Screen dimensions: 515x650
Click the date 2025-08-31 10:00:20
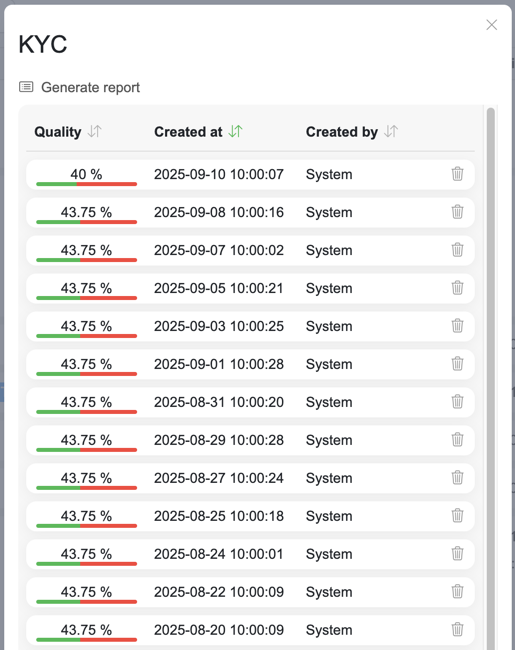pyautogui.click(x=219, y=402)
